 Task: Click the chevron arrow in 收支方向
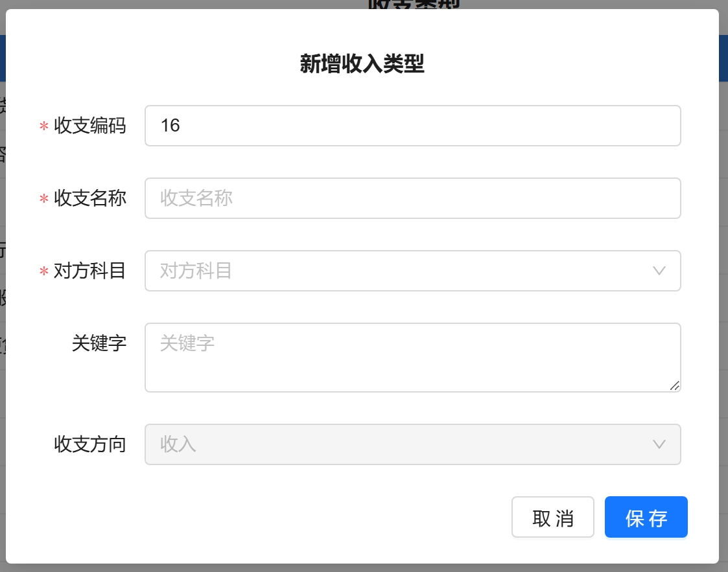[x=659, y=444]
